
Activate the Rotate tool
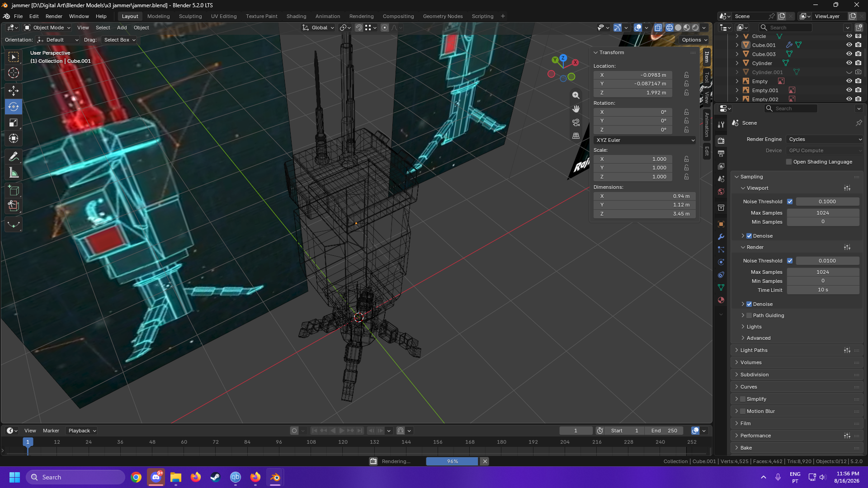click(14, 107)
